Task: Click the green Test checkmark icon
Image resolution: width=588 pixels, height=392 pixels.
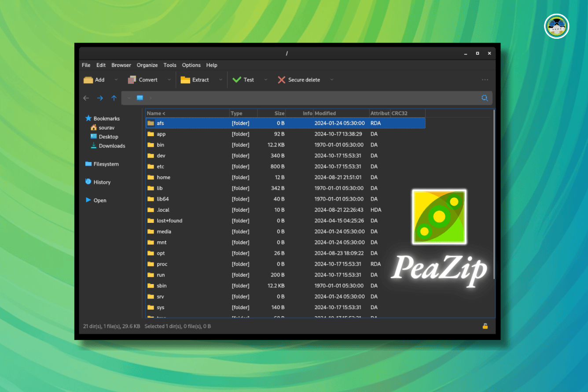Action: (237, 80)
